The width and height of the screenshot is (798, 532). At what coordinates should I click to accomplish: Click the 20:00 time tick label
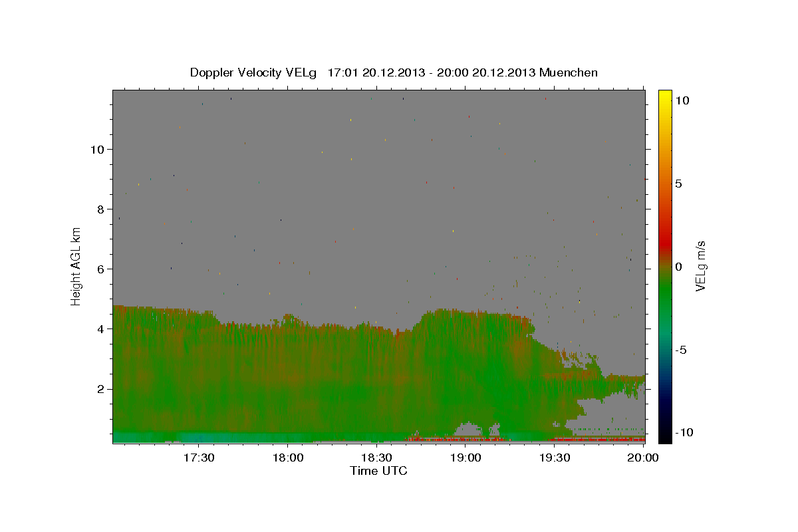pyautogui.click(x=643, y=458)
